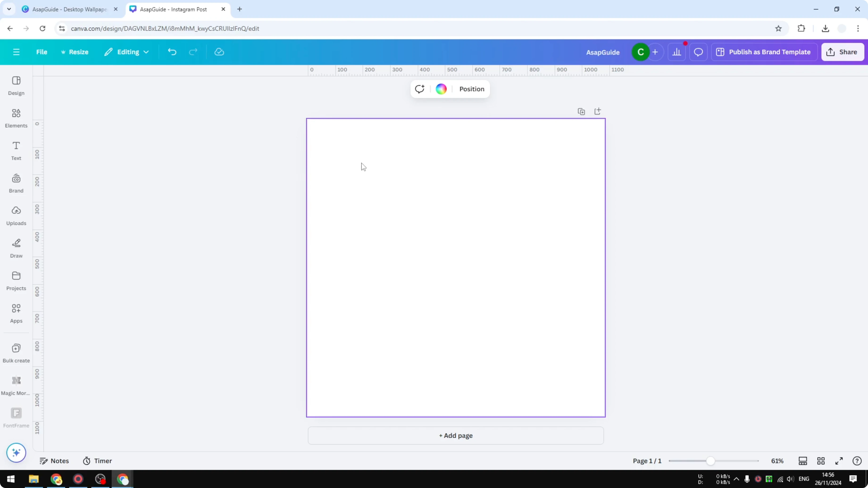The width and height of the screenshot is (868, 488).
Task: Duplicate the page using the copy icon
Action: click(x=581, y=111)
